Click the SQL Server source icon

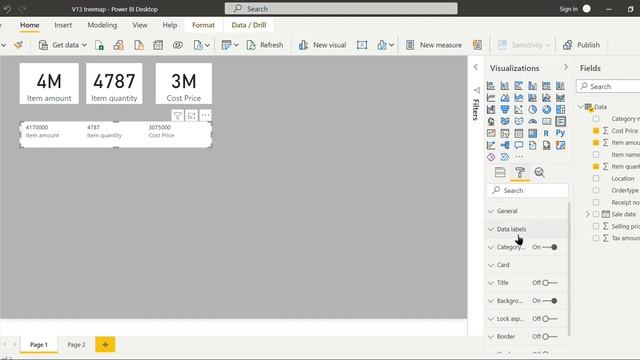(138, 45)
